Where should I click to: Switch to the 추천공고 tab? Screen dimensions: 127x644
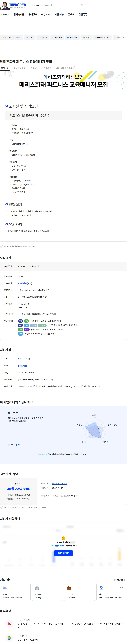47,68
